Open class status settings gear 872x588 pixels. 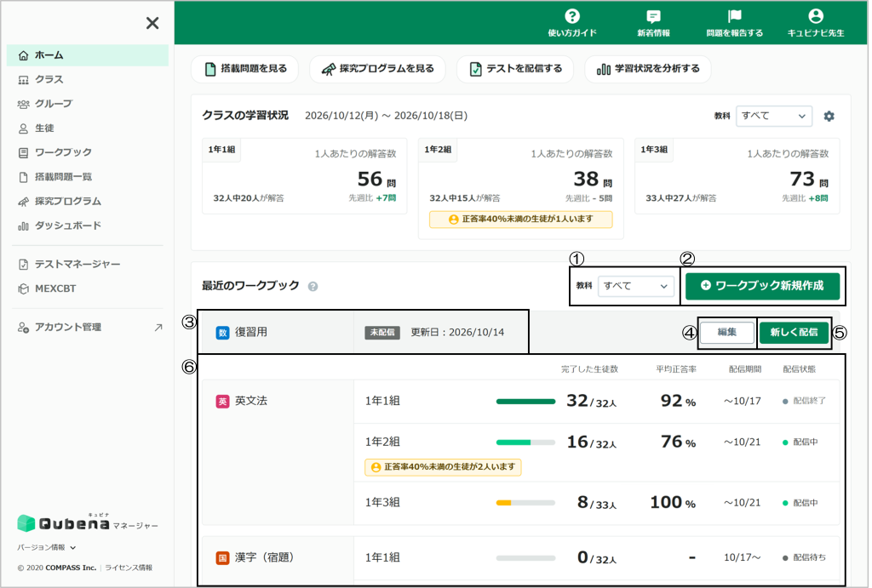coord(829,117)
